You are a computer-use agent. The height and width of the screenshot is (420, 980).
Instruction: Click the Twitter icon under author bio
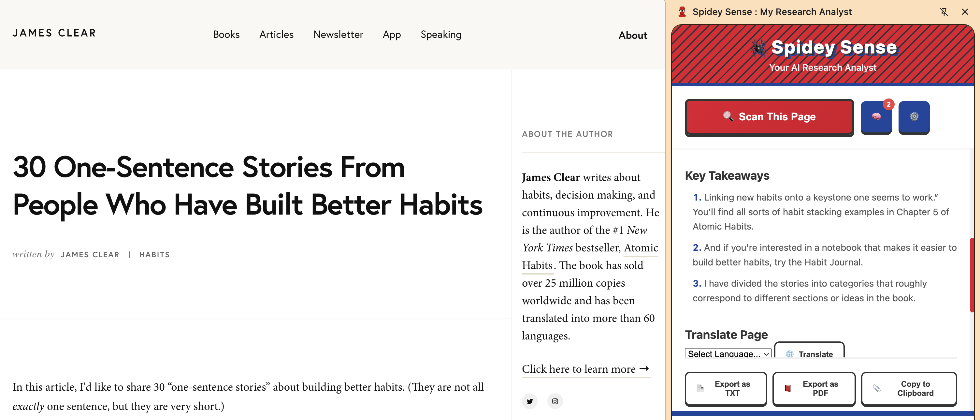coord(529,401)
